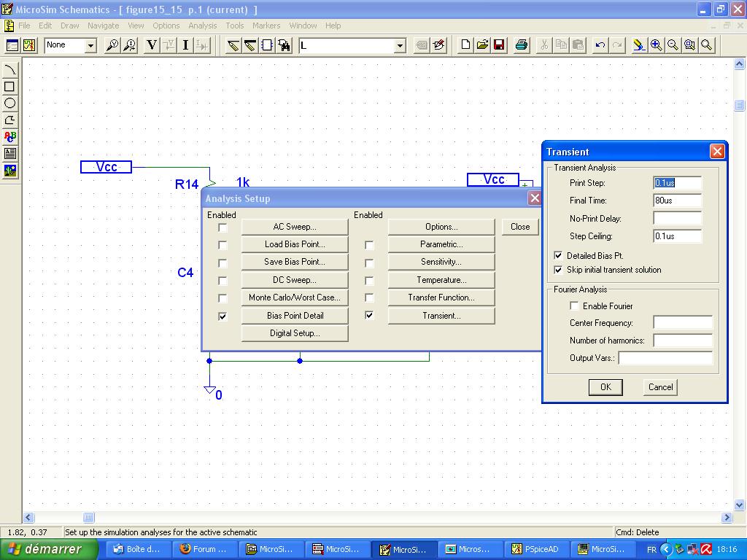
Task: Click the vertical scrollbar down arrow
Action: tap(740, 505)
